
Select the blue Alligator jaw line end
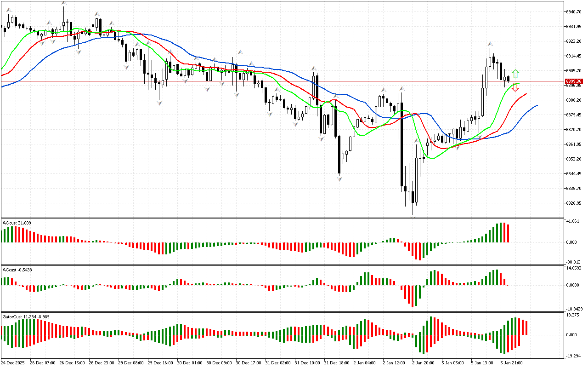537,106
